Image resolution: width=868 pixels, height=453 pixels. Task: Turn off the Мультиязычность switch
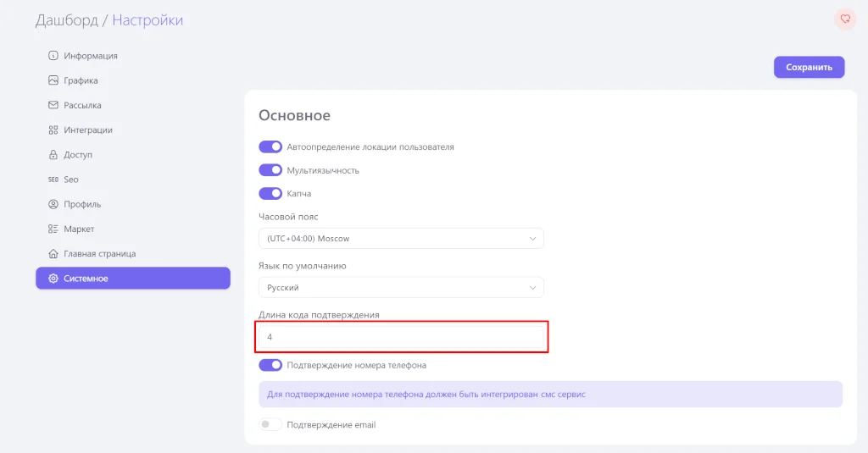(x=270, y=170)
